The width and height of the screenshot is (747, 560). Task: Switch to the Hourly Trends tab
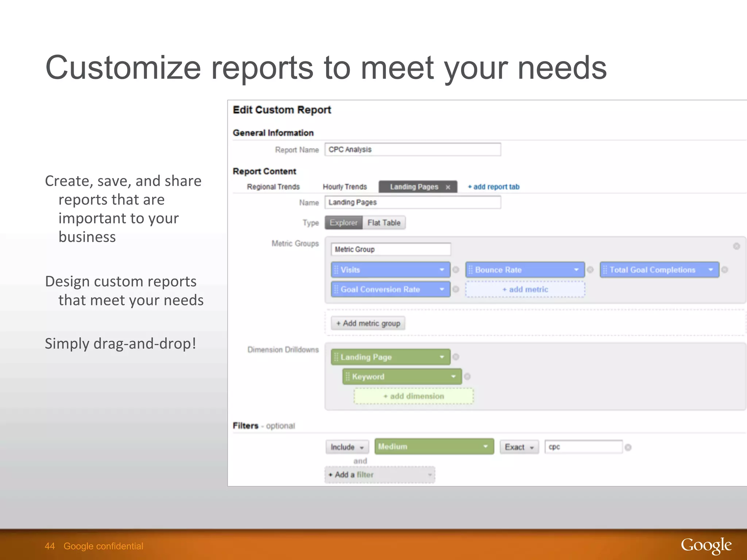pos(345,187)
